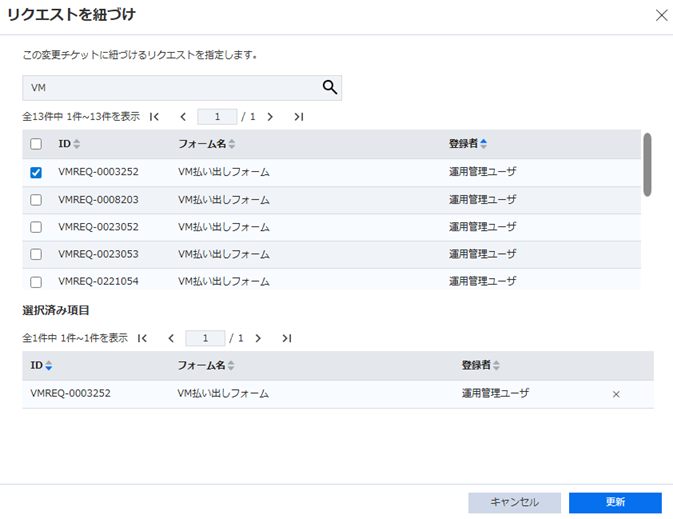
Task: Go to previous page in upper list
Action: (182, 116)
